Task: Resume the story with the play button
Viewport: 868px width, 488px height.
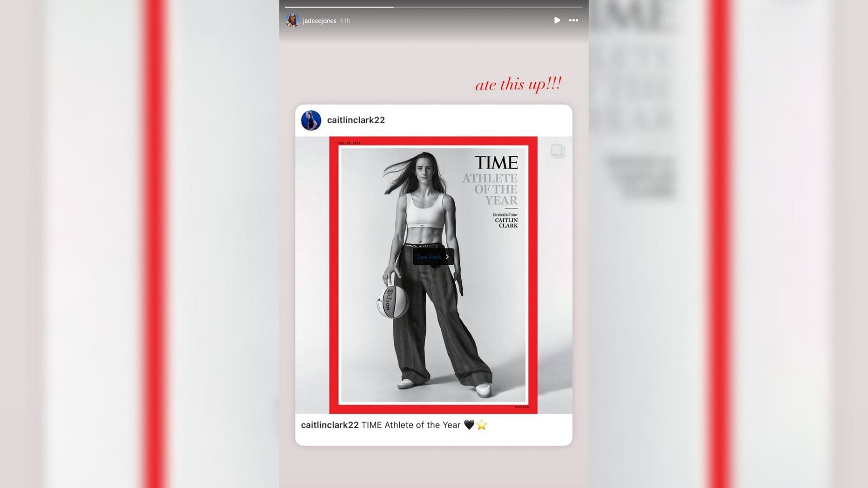Action: tap(557, 20)
